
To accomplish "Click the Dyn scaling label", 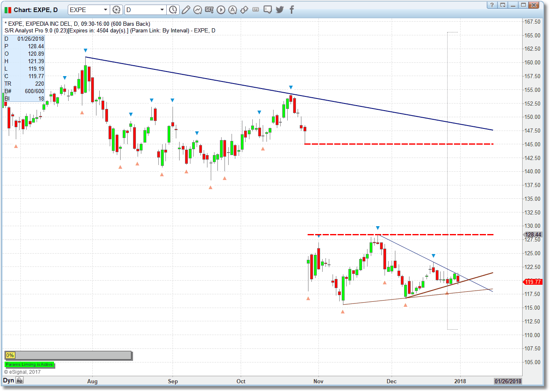I will (x=9, y=380).
